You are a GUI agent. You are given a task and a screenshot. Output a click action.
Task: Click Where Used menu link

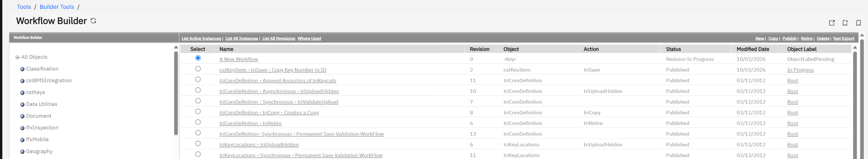click(x=309, y=39)
